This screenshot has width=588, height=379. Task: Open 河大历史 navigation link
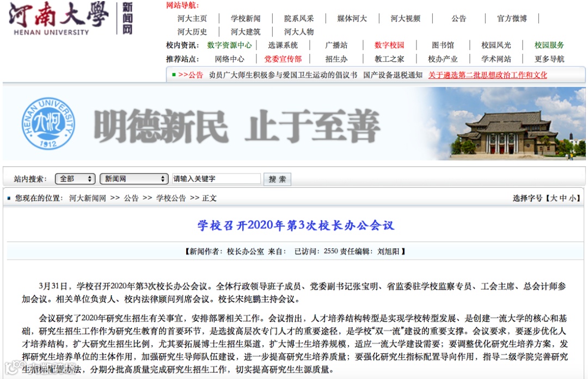(x=192, y=32)
